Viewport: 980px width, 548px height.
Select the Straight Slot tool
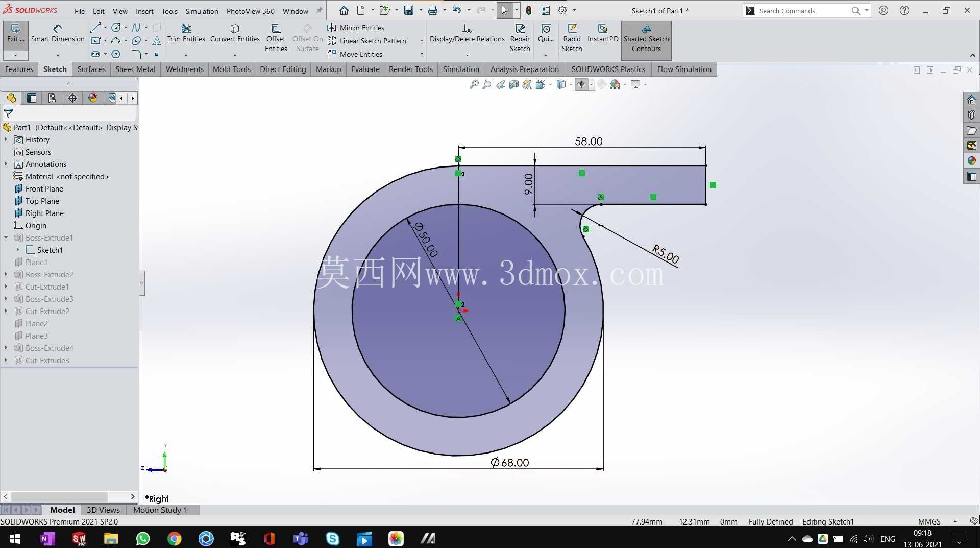95,54
